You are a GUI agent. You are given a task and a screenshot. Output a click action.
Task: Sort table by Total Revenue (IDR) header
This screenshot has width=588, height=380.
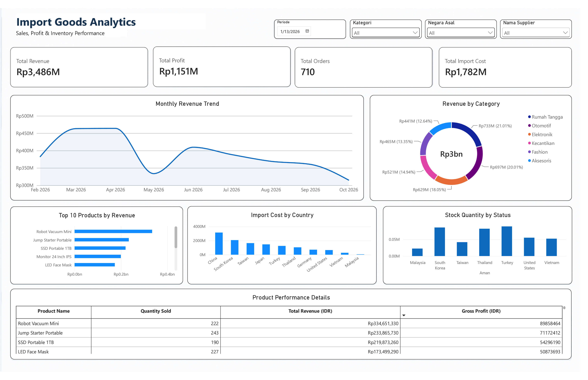click(310, 311)
